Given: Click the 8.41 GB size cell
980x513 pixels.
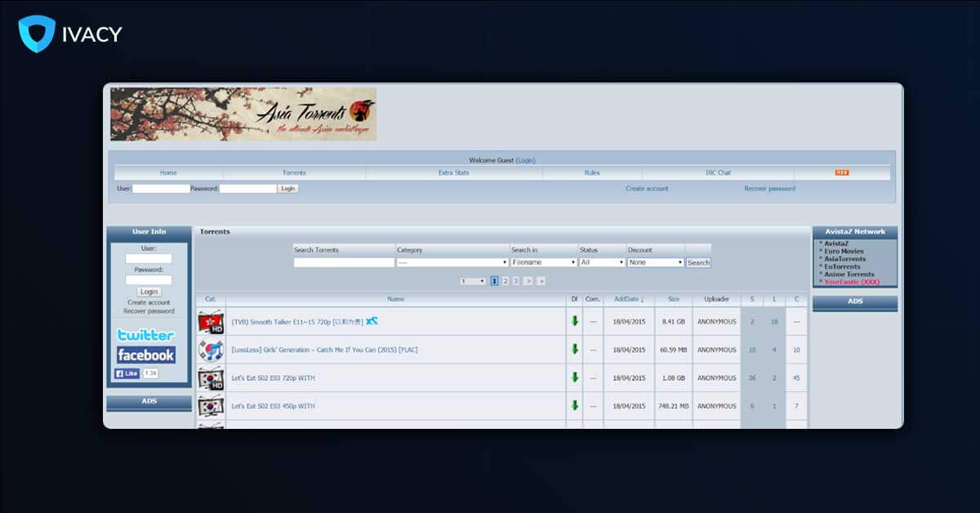Looking at the screenshot, I should 673,322.
